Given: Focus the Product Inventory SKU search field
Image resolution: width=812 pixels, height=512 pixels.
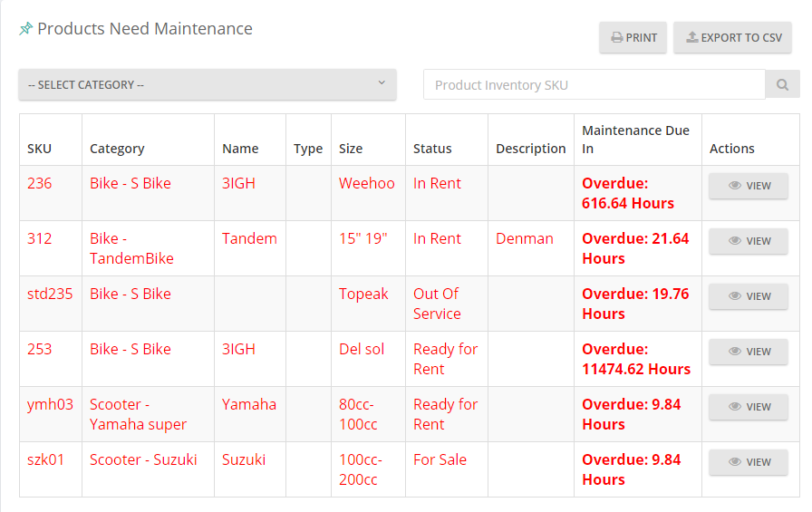Looking at the screenshot, I should click(x=594, y=84).
